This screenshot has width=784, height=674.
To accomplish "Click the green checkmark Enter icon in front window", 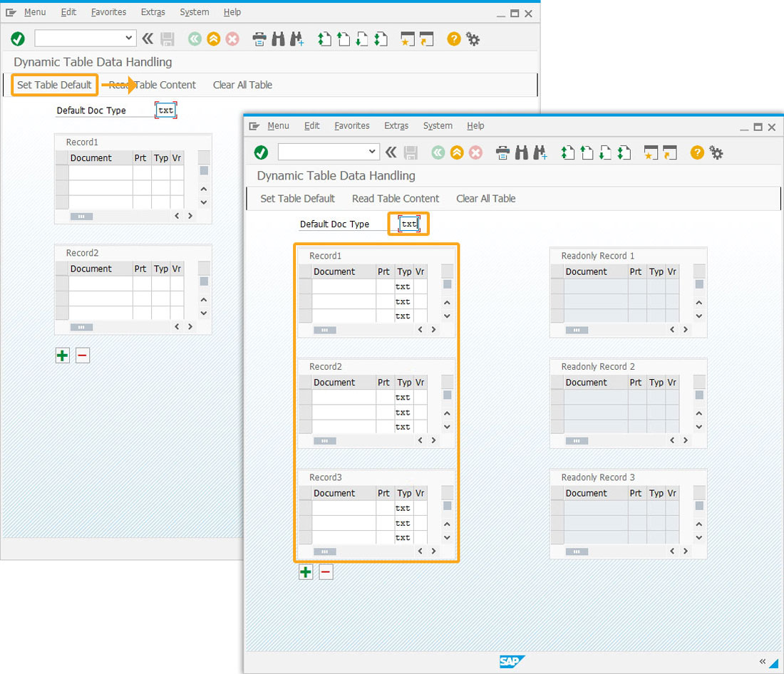I will [261, 152].
